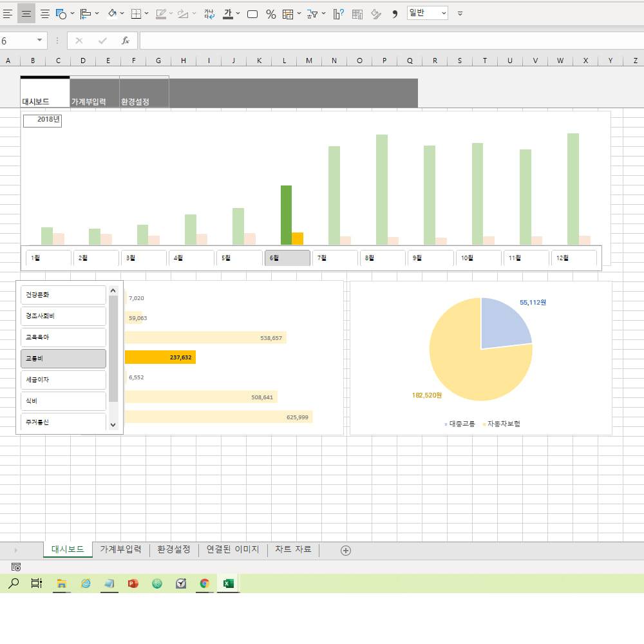Select the 12월 month slicer
644x644 pixels.
[x=573, y=258]
